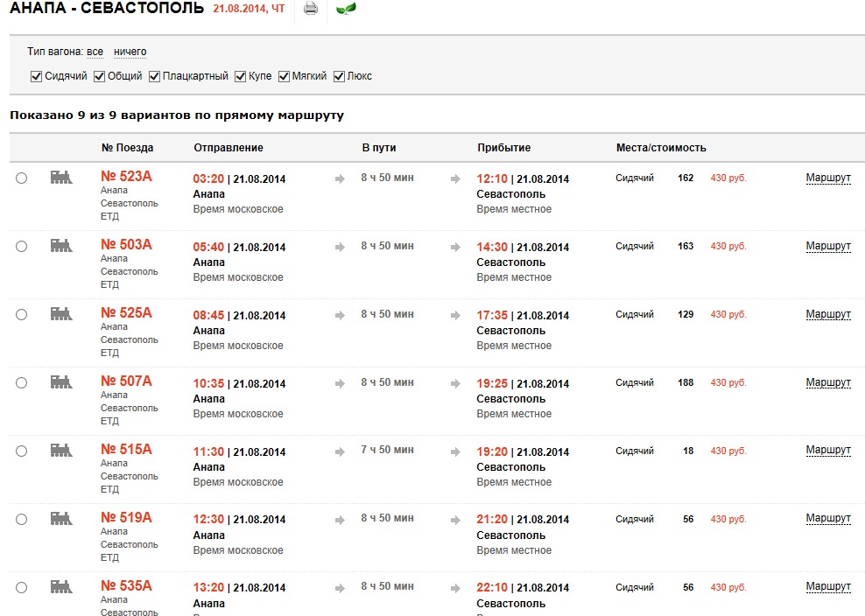Select radio button for train № 523А
The height and width of the screenshot is (616, 865).
22,178
